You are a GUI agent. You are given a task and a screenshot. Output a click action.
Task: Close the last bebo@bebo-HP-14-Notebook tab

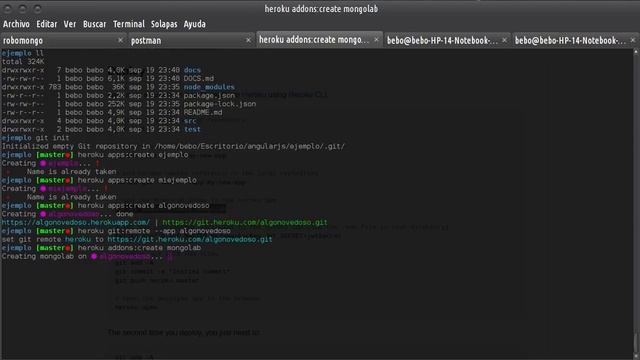pyautogui.click(x=633, y=40)
